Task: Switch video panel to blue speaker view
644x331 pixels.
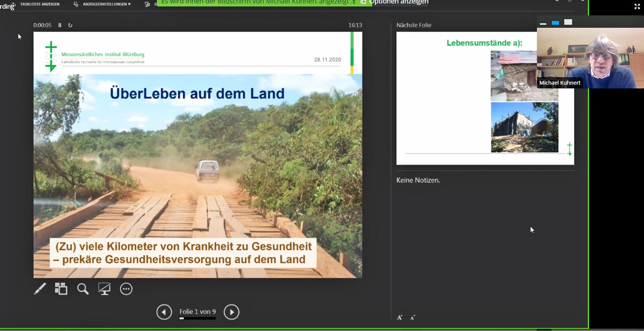Action: (x=555, y=23)
